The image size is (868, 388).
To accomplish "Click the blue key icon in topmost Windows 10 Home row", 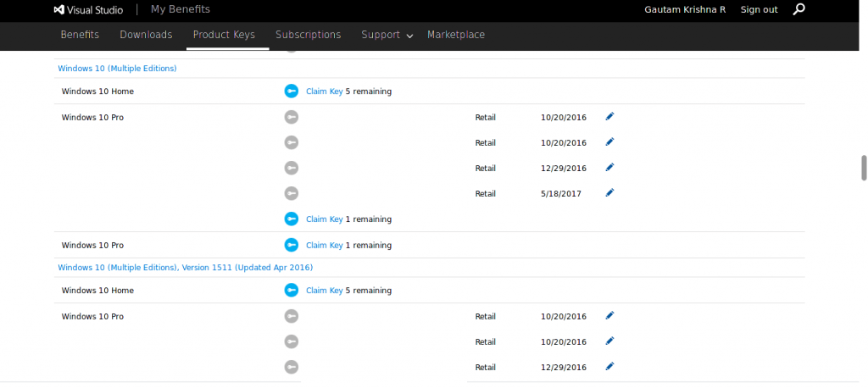I will pos(292,91).
